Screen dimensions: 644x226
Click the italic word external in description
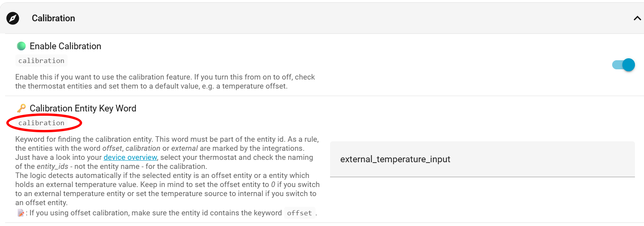point(184,148)
